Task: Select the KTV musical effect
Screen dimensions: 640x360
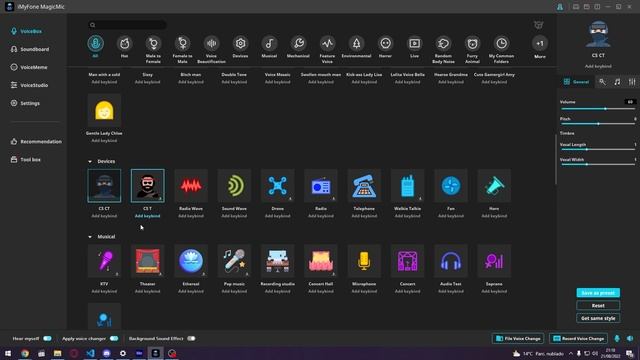Action: pos(104,261)
